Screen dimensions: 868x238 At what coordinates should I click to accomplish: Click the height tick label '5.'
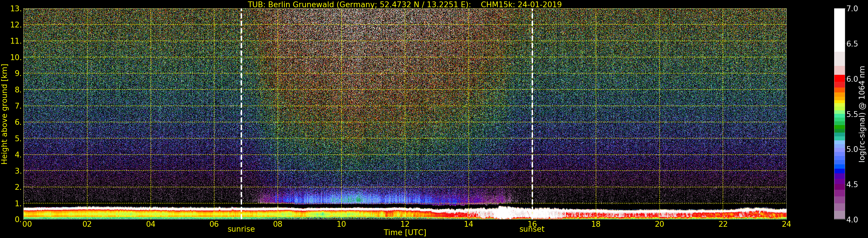click(x=18, y=138)
